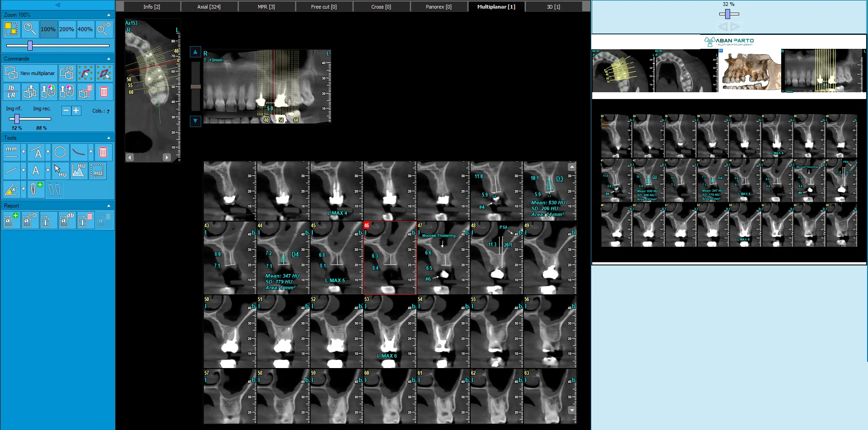The height and width of the screenshot is (430, 868).
Task: Switch to the Info [2] tab
Action: pyautogui.click(x=152, y=7)
